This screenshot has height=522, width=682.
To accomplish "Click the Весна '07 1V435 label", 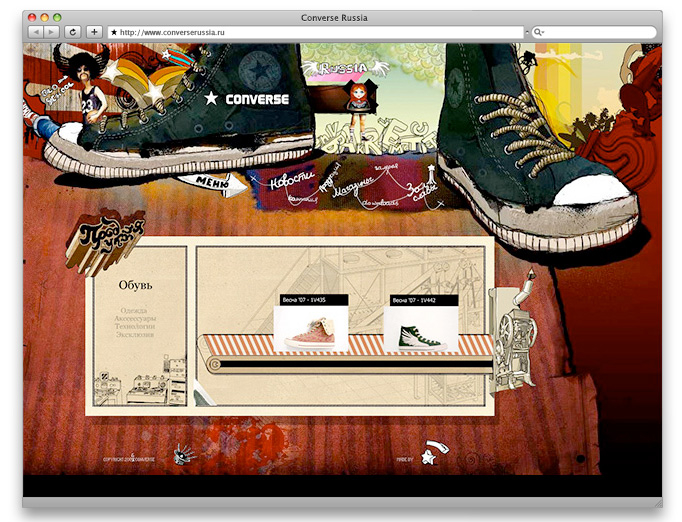I will click(x=314, y=300).
